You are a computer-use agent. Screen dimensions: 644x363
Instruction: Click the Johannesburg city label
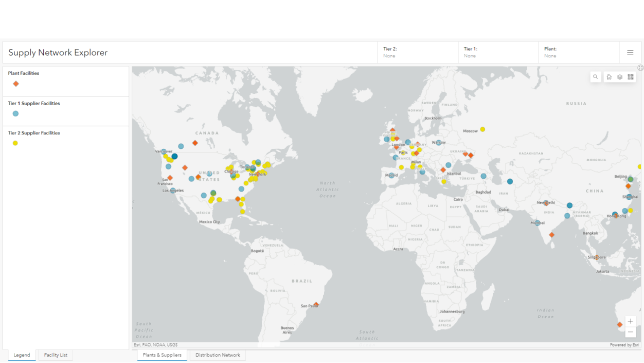452,311
